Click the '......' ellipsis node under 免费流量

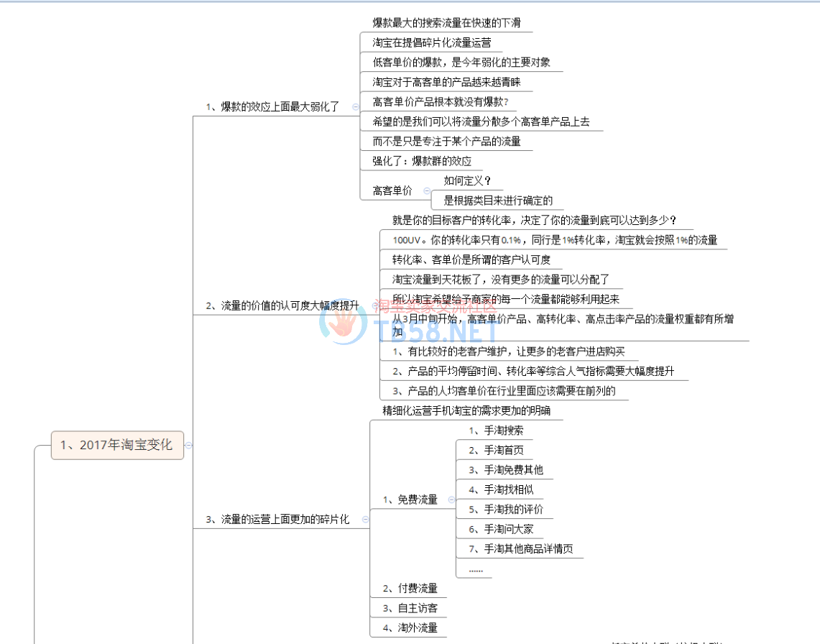point(476,570)
